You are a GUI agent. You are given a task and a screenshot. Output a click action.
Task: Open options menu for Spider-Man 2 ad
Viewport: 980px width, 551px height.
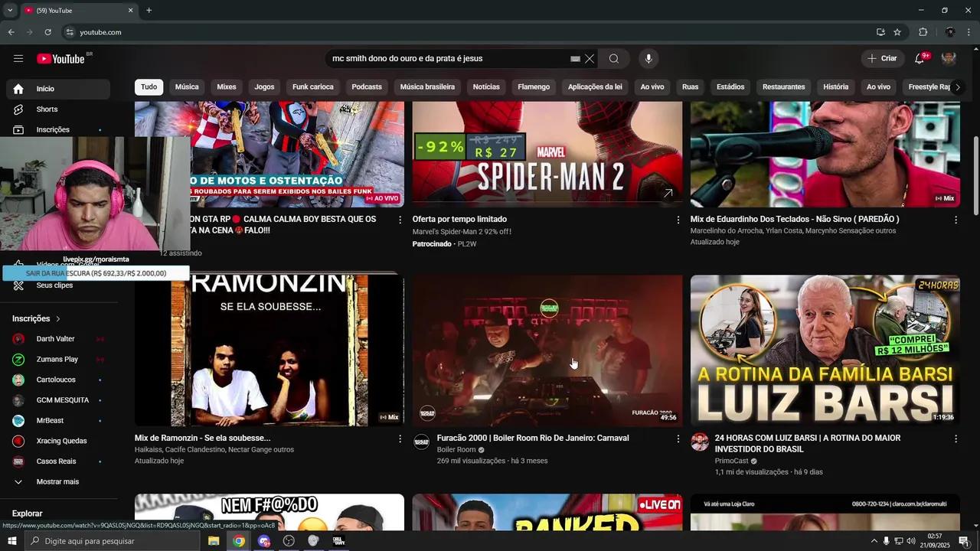click(x=678, y=220)
